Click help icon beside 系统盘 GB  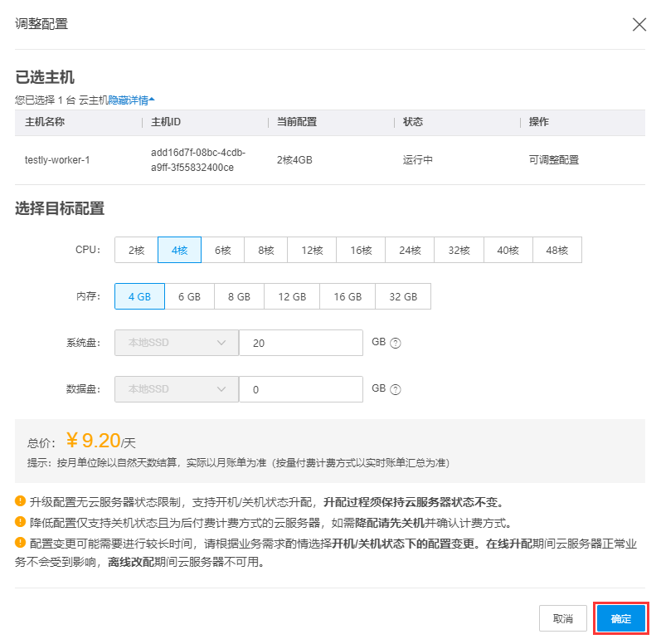[x=396, y=343]
